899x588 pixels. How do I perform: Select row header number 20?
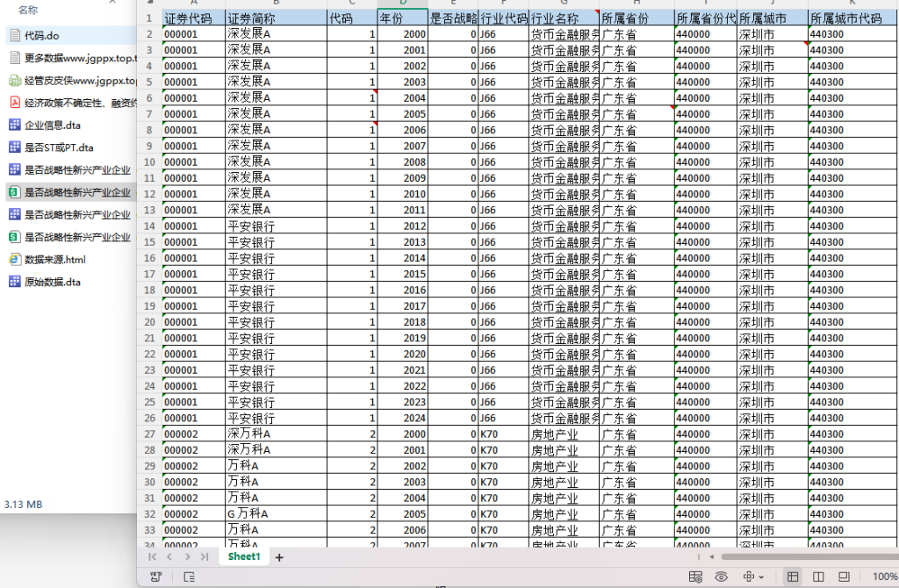pyautogui.click(x=149, y=322)
